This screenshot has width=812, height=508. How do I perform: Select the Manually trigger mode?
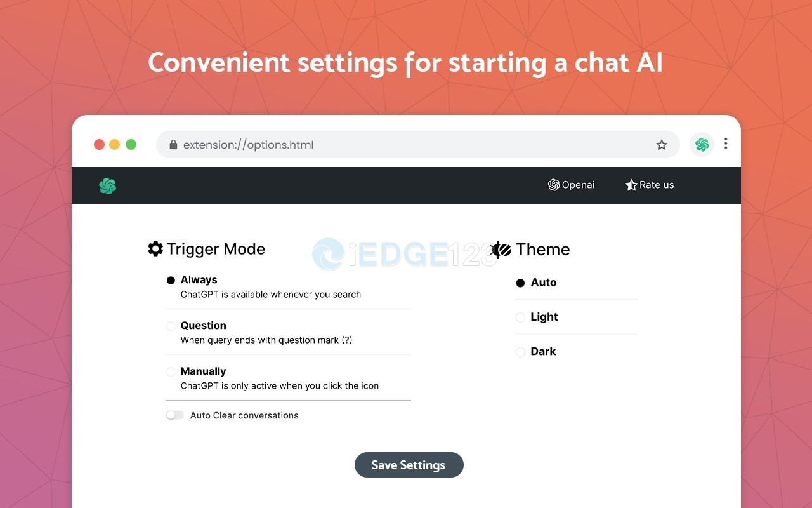coord(171,371)
